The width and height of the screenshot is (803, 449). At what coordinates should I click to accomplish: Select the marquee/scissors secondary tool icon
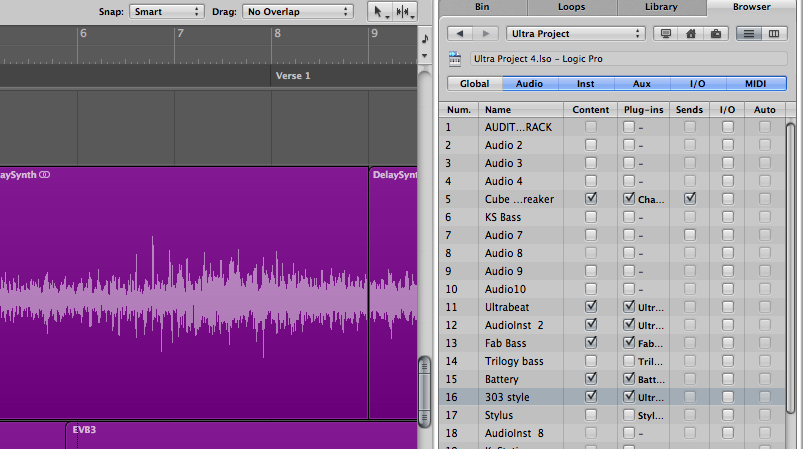(405, 12)
